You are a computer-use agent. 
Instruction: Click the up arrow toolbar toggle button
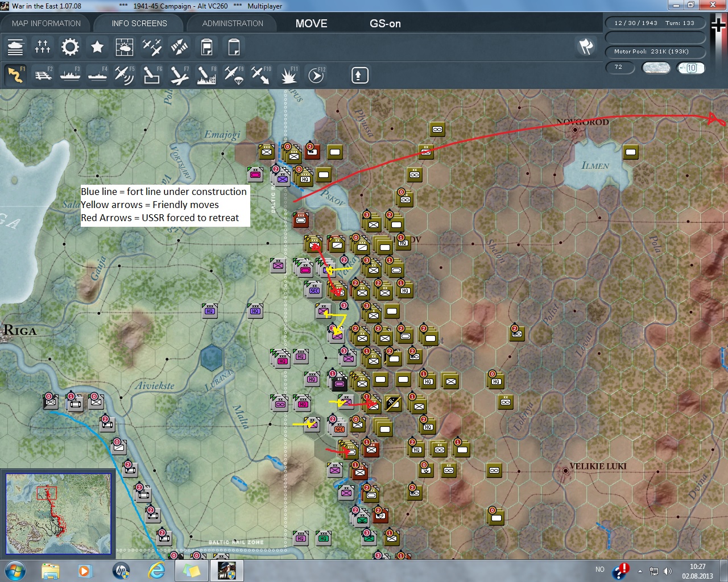point(359,75)
